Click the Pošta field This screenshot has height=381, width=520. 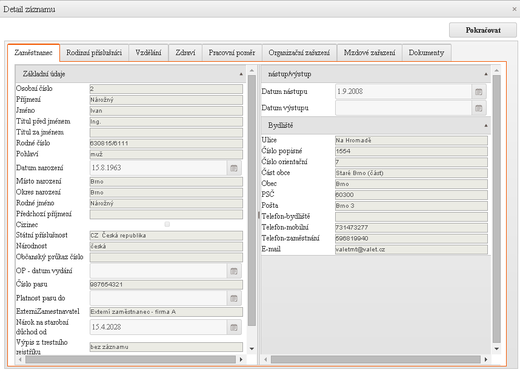[411, 206]
